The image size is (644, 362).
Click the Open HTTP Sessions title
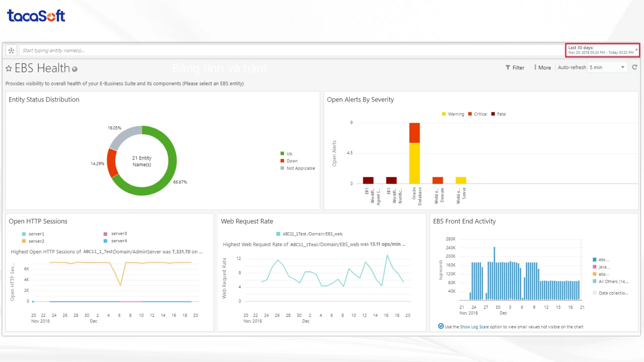38,221
